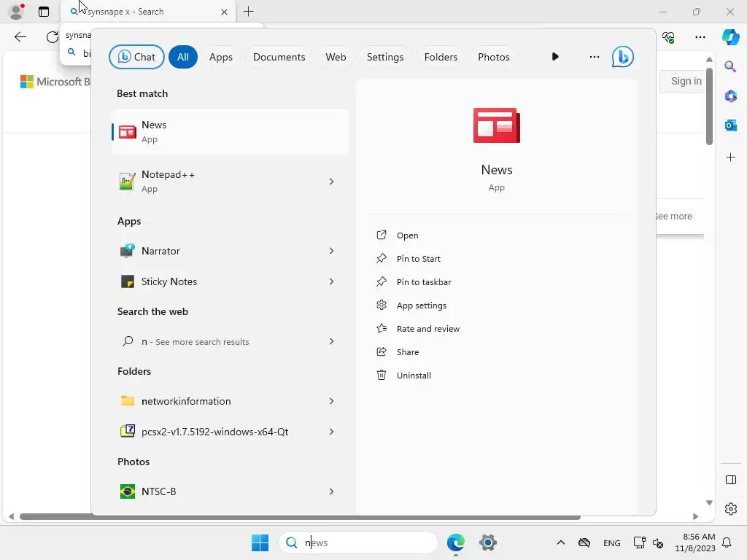Open Edge profile icon

[17, 12]
